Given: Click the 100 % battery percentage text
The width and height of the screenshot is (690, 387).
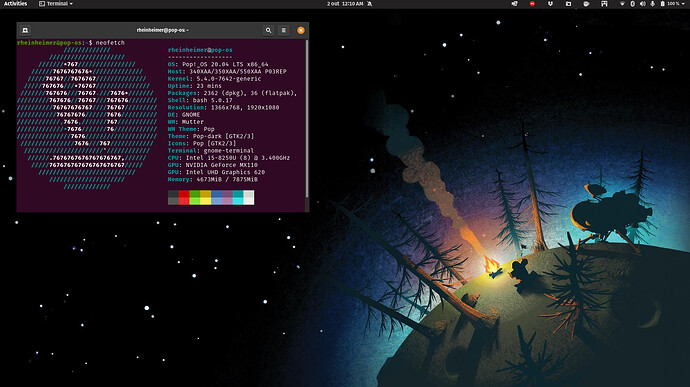Looking at the screenshot, I should tap(673, 4).
